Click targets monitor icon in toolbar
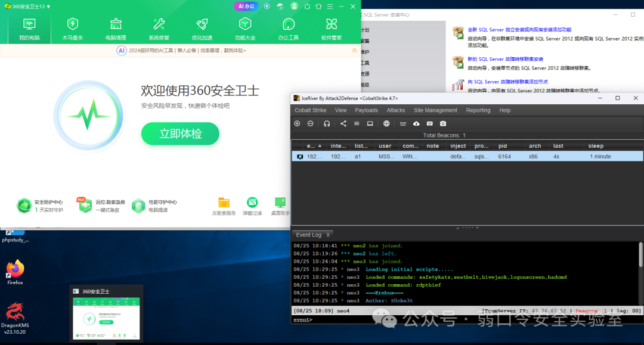Viewport: 644px width, 345px height. tap(370, 123)
